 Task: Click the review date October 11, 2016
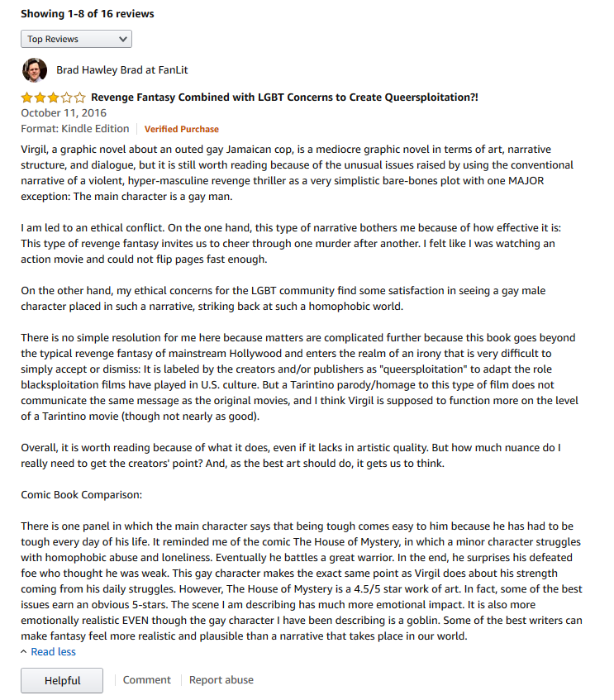tap(64, 113)
